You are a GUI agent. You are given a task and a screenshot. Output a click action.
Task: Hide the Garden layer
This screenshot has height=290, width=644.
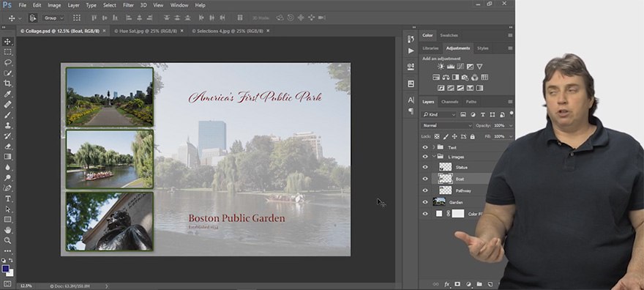pos(425,202)
